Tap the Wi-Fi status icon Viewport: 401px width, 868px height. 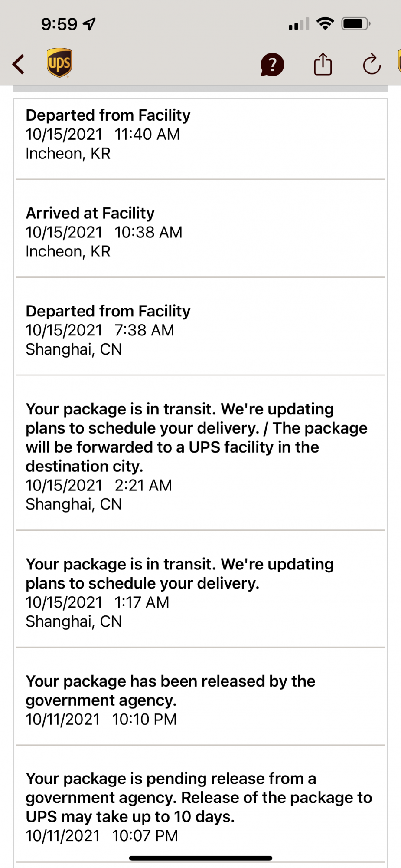[x=325, y=23]
